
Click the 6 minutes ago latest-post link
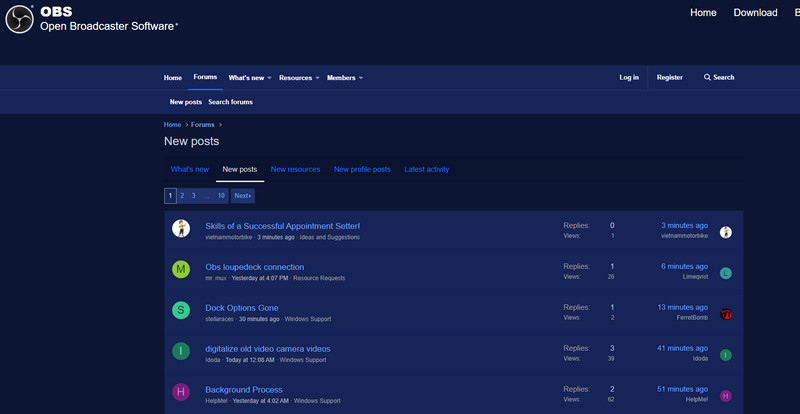click(x=684, y=266)
